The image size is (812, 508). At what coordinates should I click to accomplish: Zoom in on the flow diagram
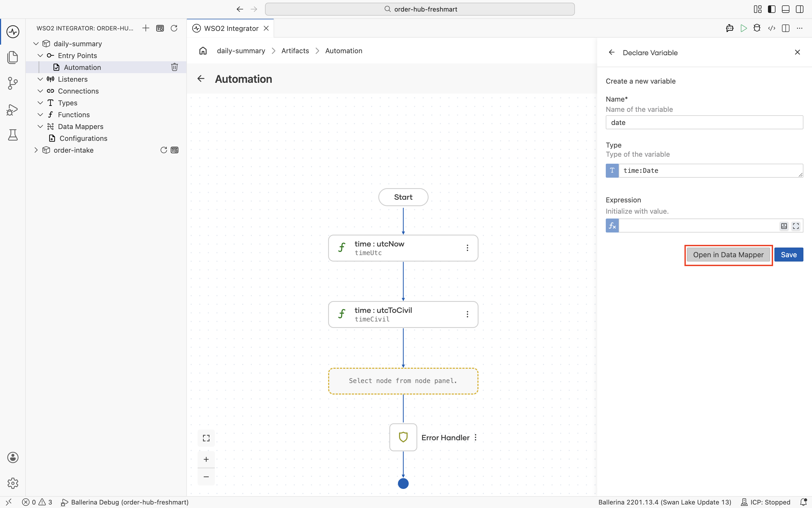206,459
